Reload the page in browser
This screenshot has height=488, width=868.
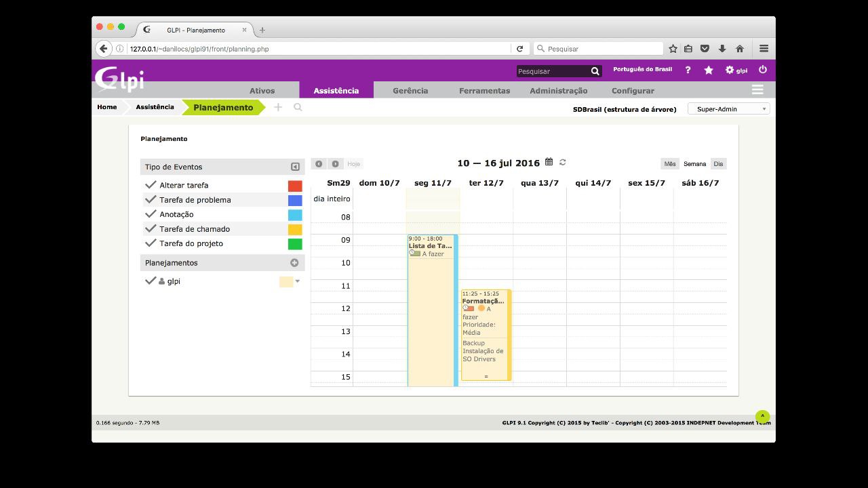coord(519,49)
